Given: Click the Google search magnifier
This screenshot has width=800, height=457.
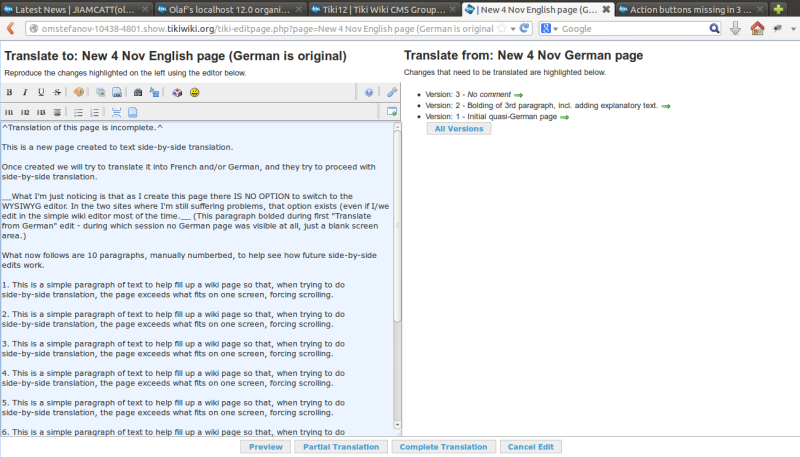Looking at the screenshot, I should point(714,29).
